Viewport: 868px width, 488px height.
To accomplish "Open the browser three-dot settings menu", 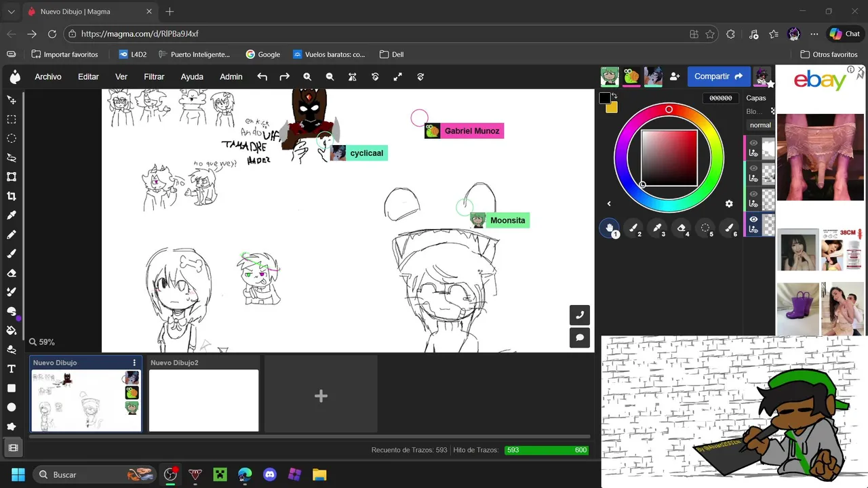I will pyautogui.click(x=814, y=34).
